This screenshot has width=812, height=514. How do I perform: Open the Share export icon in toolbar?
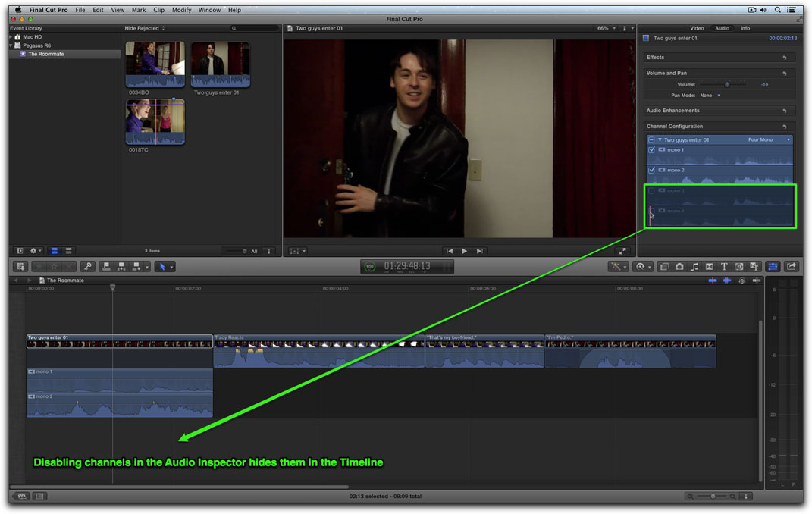click(792, 267)
